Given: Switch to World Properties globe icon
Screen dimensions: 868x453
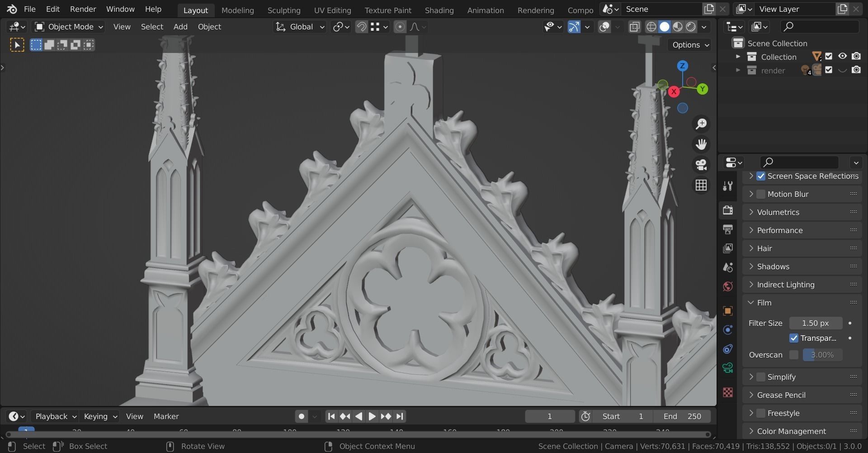Looking at the screenshot, I should click(x=728, y=286).
